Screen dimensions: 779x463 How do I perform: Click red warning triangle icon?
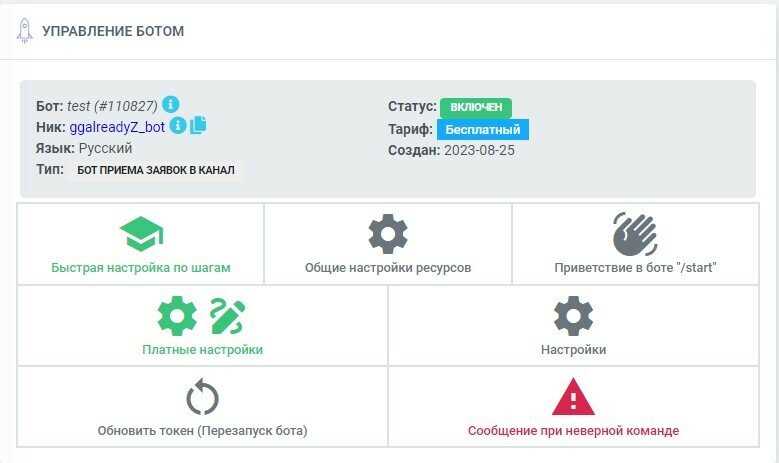(573, 396)
